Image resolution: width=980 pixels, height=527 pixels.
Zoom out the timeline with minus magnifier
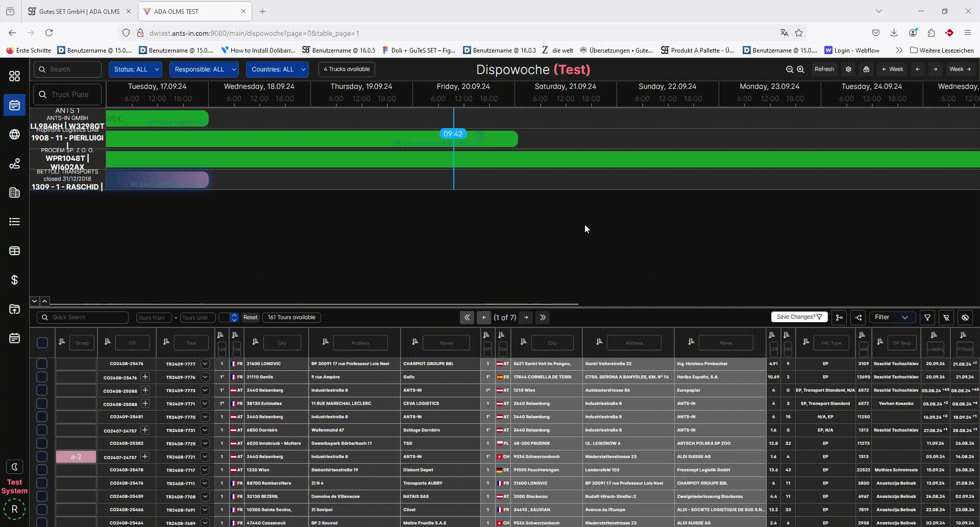click(x=790, y=69)
